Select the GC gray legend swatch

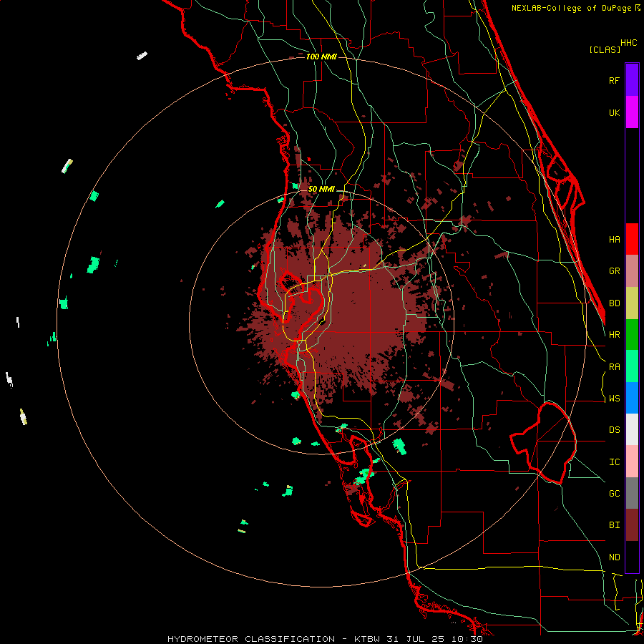tap(632, 493)
